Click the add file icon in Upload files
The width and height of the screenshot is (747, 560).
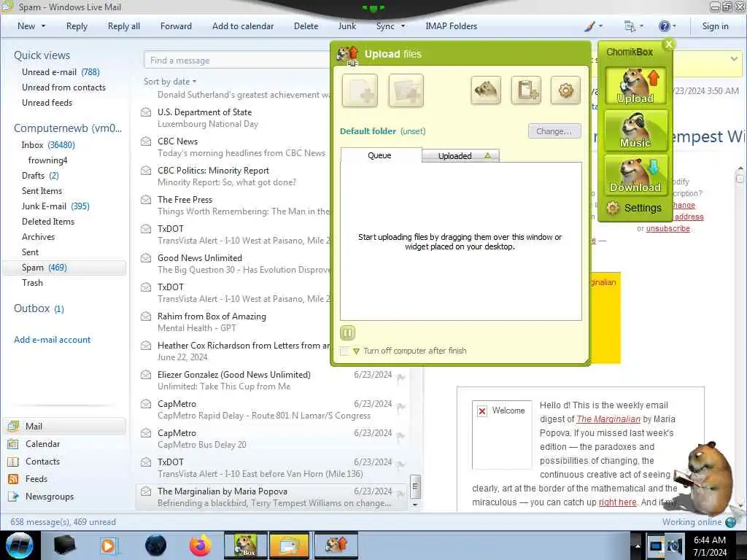(x=360, y=90)
